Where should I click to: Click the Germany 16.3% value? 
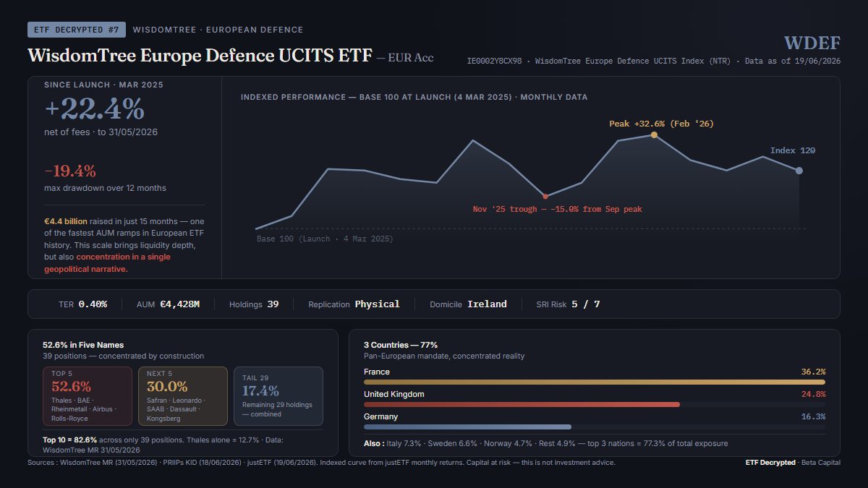tap(813, 416)
